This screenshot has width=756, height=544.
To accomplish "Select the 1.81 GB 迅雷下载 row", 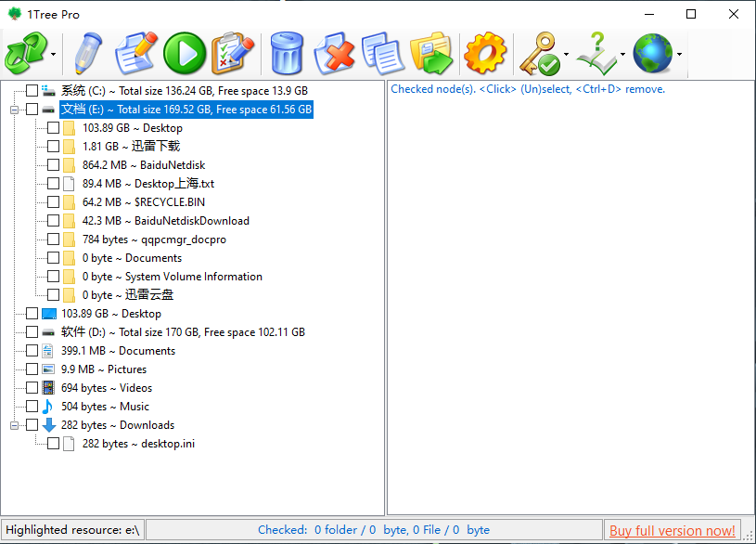I will point(131,147).
